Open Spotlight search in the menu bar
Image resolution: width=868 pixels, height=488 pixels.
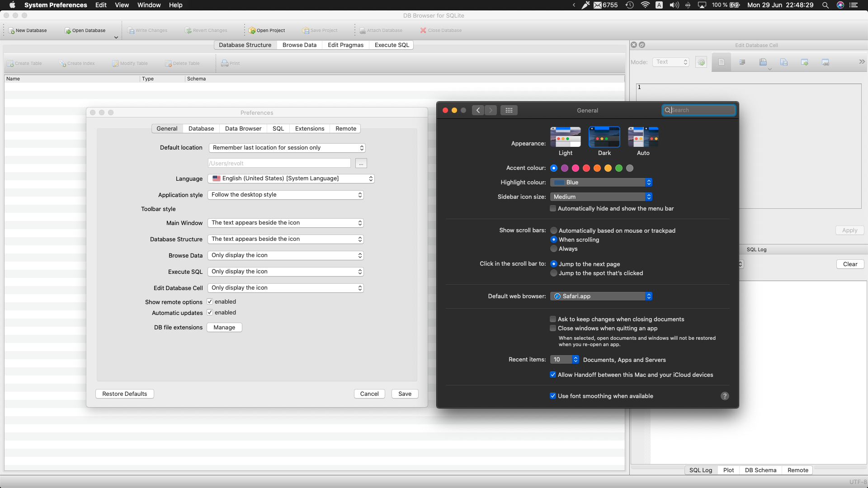pos(825,5)
